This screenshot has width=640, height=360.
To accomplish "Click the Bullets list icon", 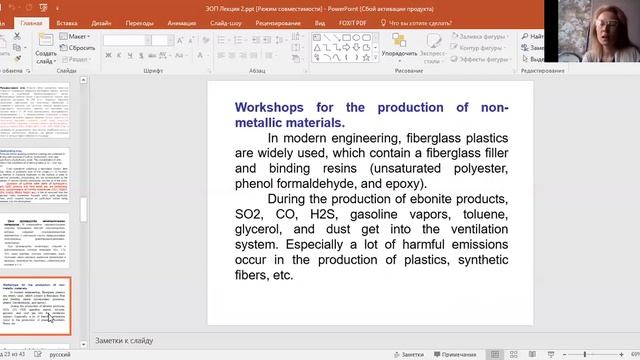I will click(222, 40).
